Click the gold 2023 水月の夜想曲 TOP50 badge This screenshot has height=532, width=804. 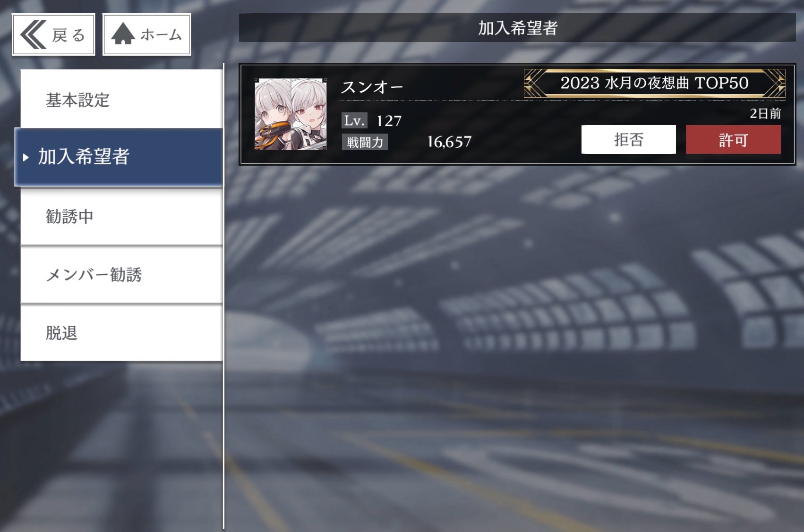coord(654,84)
